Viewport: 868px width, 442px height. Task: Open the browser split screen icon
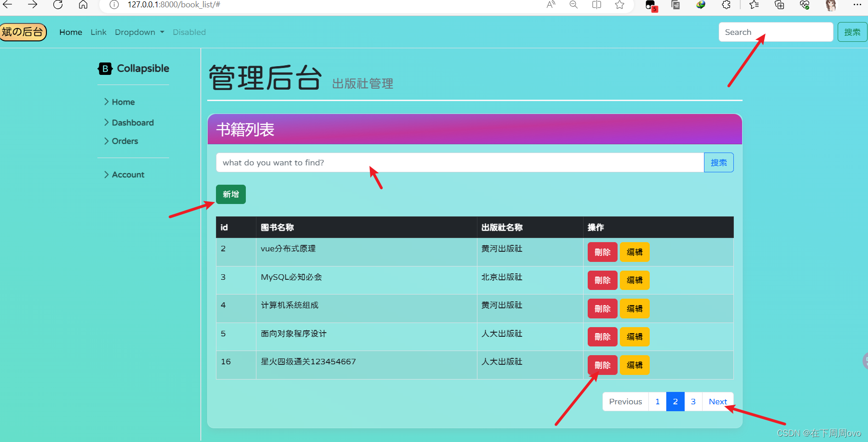coord(596,5)
